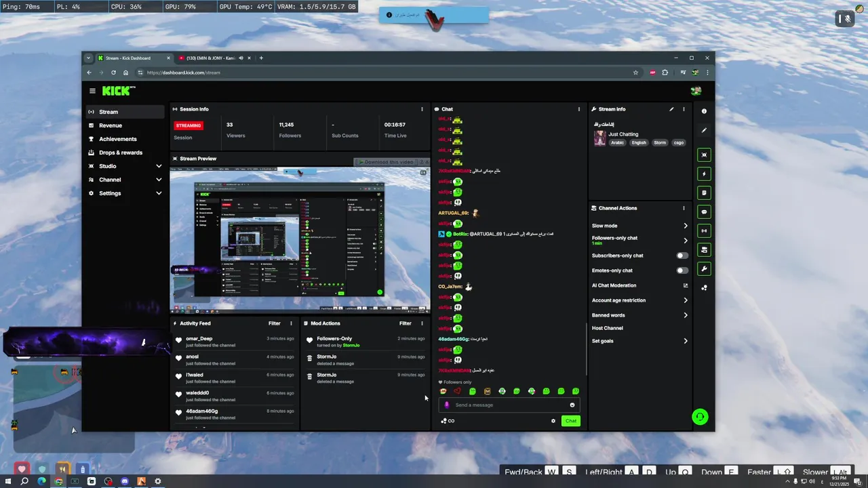Bookmark this page with the star icon
The width and height of the screenshot is (868, 488).
(635, 73)
